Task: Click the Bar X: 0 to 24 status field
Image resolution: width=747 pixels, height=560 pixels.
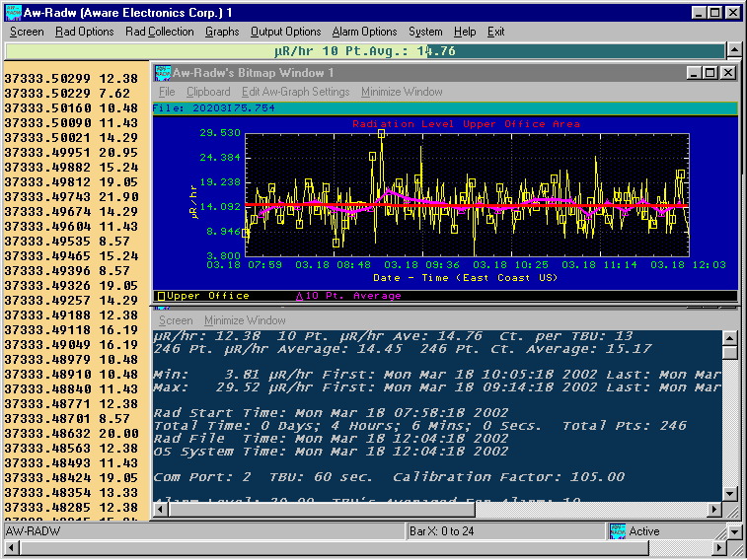Action: (x=506, y=531)
